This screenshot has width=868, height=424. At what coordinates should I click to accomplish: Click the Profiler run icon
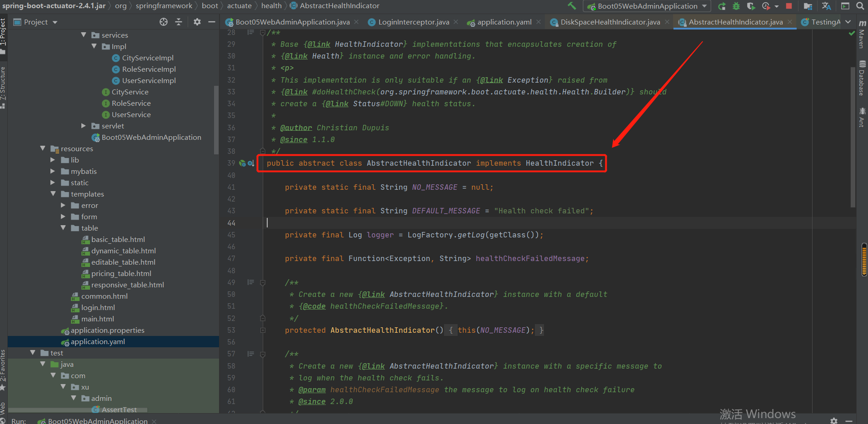(766, 6)
